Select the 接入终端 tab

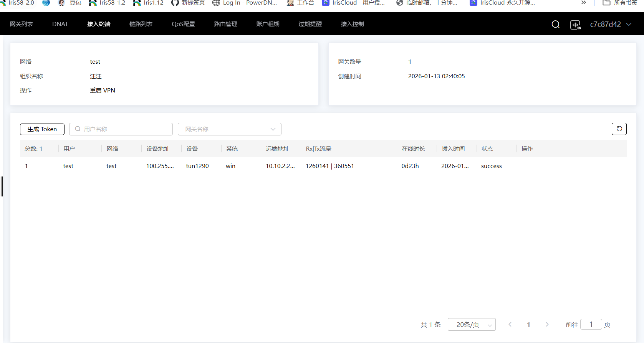click(x=99, y=24)
